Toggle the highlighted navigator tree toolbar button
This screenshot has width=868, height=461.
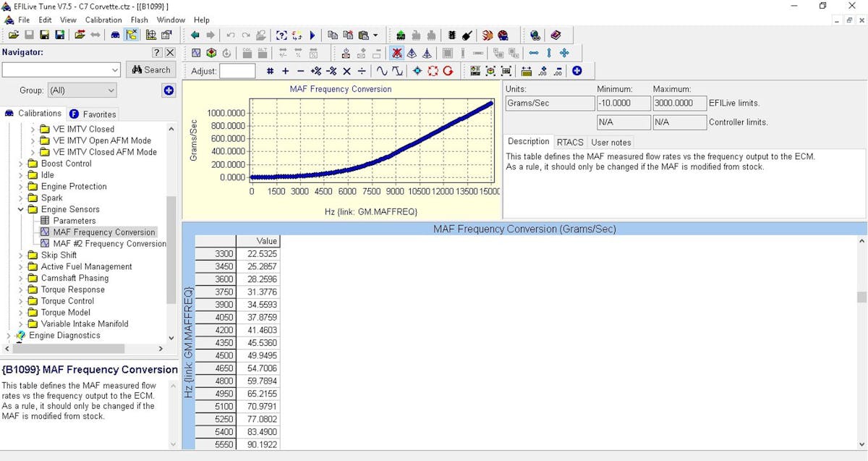[x=132, y=35]
